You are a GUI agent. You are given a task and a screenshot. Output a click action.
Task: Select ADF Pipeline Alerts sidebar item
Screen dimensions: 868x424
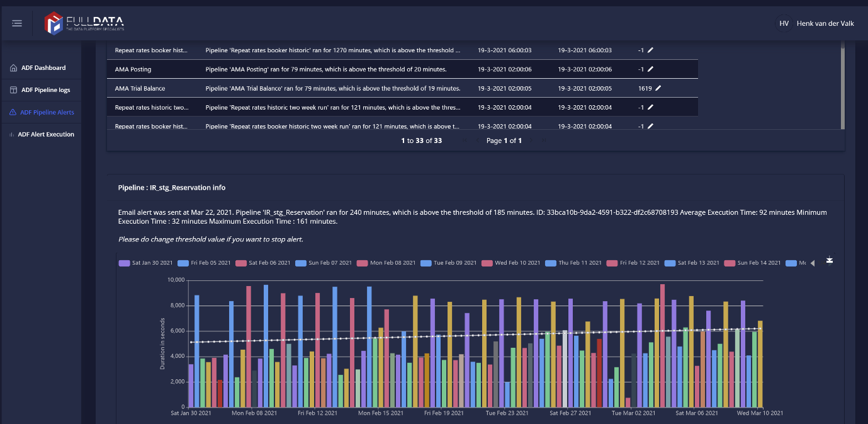click(x=47, y=112)
